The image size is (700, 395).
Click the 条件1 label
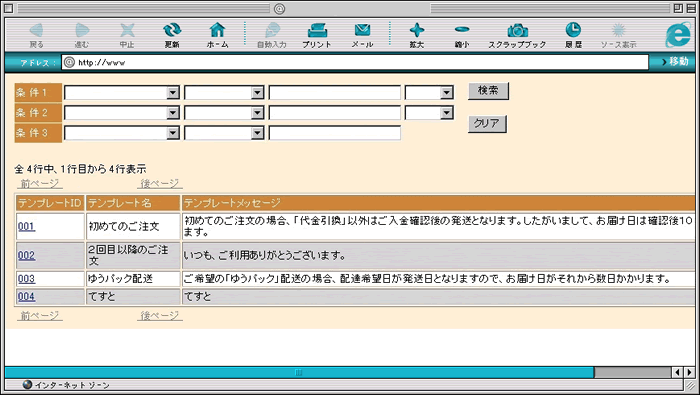38,93
